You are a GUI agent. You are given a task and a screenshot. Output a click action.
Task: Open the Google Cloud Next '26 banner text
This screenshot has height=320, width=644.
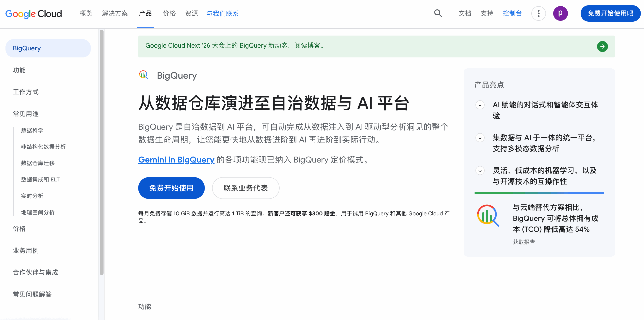pos(235,45)
